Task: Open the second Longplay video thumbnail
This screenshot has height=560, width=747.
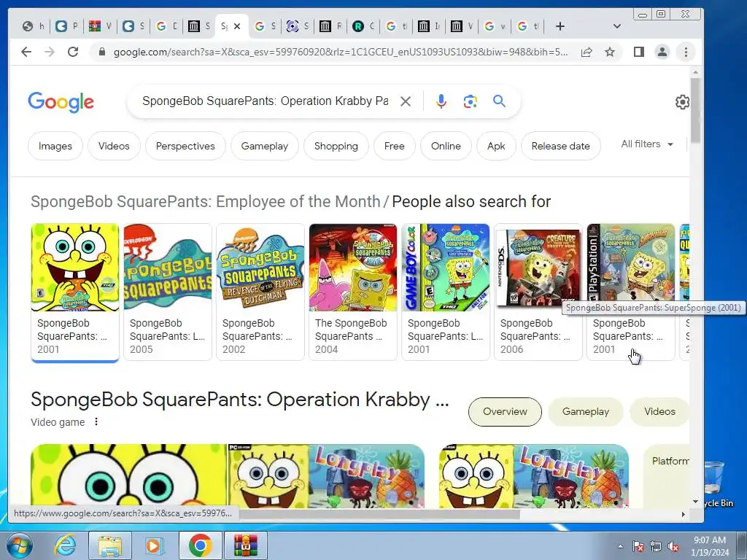Action: tap(533, 475)
